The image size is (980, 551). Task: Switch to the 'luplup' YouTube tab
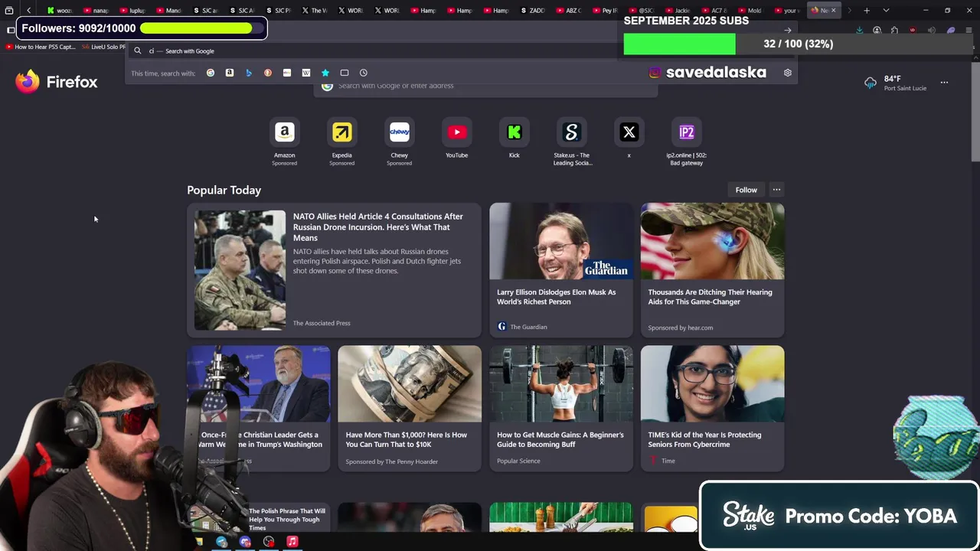pyautogui.click(x=132, y=11)
